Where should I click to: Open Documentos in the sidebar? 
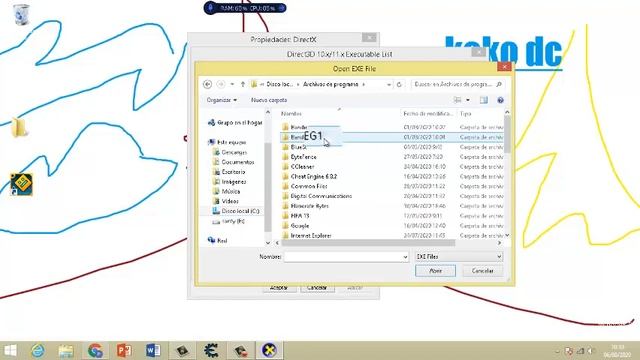click(x=233, y=162)
